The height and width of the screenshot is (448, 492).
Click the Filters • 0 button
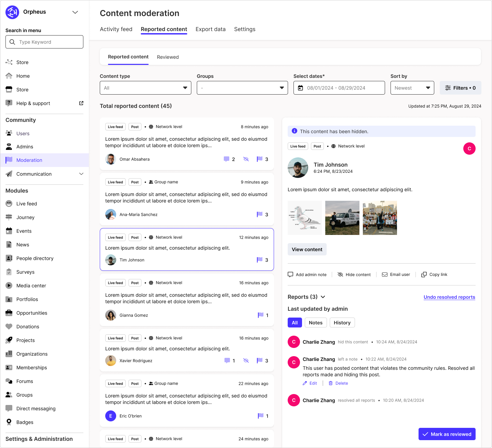[x=461, y=88]
